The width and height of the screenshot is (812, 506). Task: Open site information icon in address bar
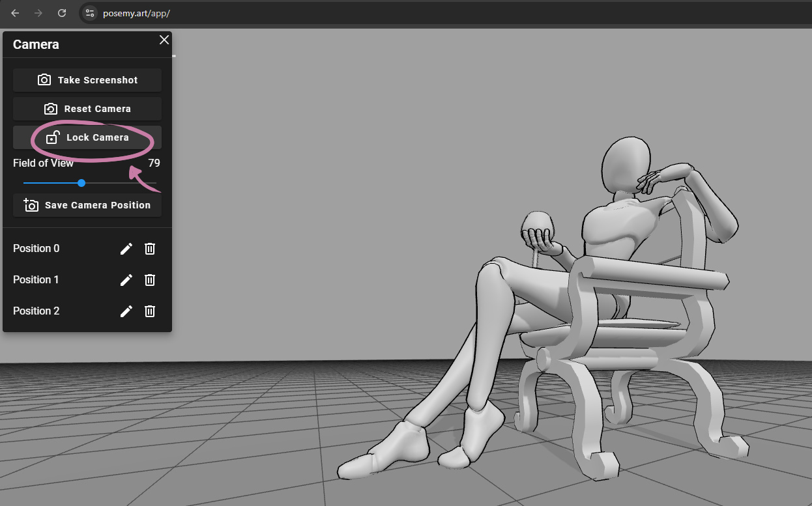pyautogui.click(x=90, y=13)
